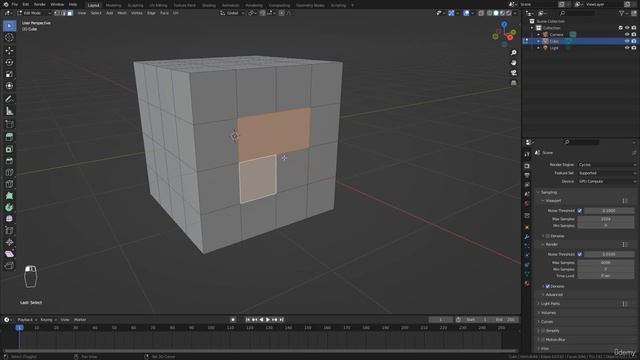Open the Tool properties tab
Viewport: 640px width, 360px height.
pyautogui.click(x=527, y=154)
